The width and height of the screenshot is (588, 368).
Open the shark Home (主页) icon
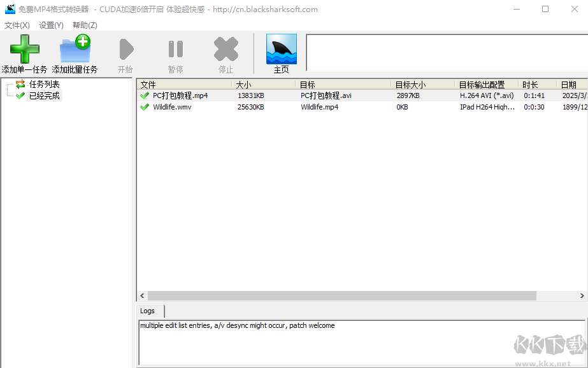[x=281, y=49]
